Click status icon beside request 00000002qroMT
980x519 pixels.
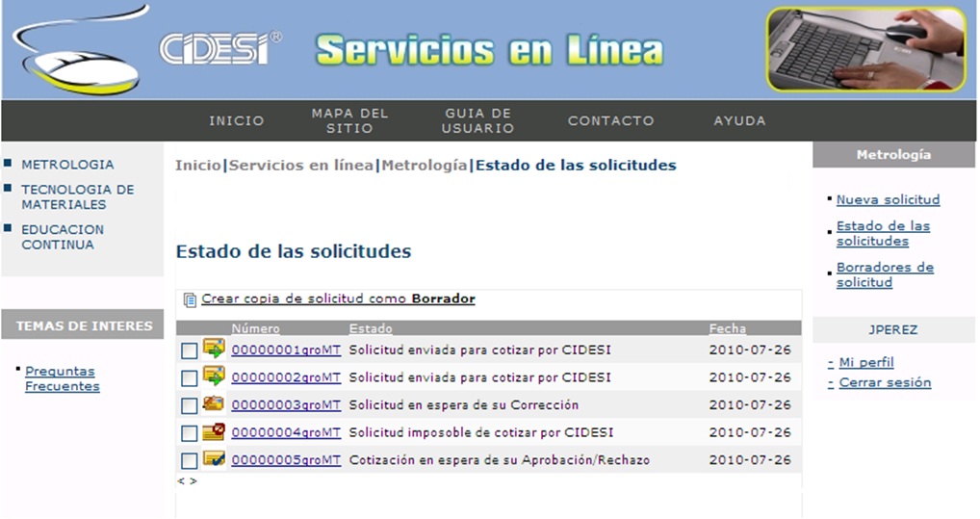click(214, 376)
